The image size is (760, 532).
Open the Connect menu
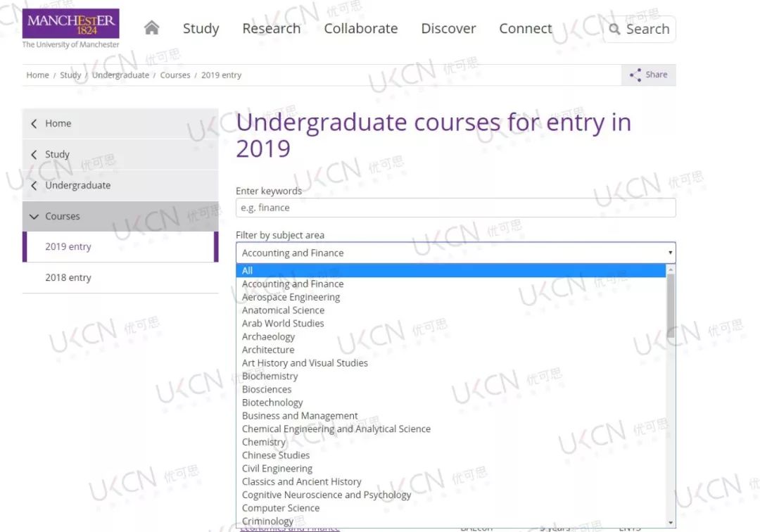(526, 29)
